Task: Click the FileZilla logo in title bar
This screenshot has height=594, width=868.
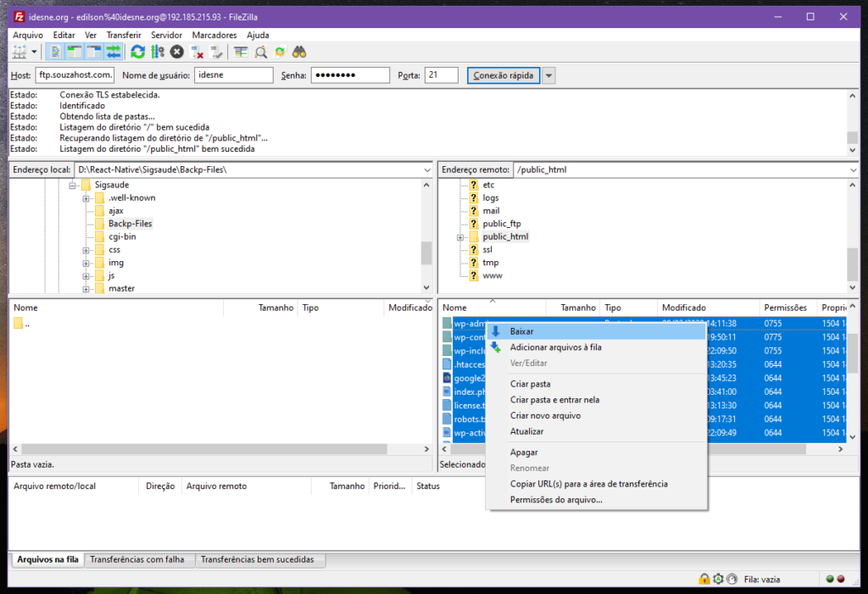Action: coord(19,17)
